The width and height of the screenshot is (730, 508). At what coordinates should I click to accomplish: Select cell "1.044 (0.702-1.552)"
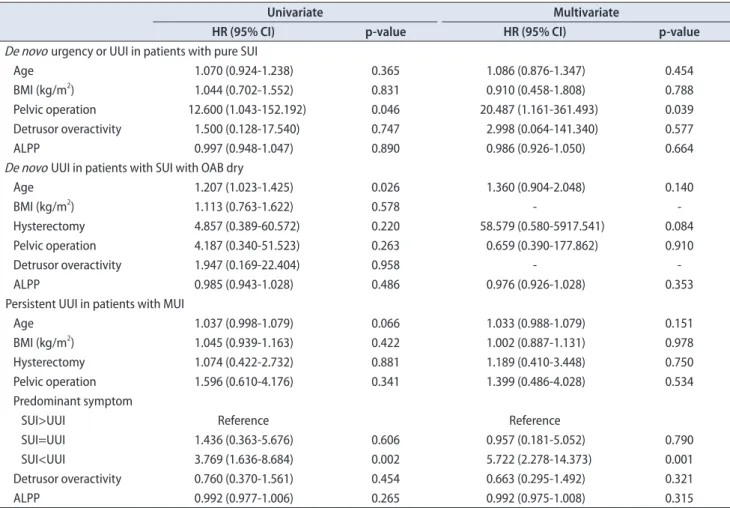[243, 90]
